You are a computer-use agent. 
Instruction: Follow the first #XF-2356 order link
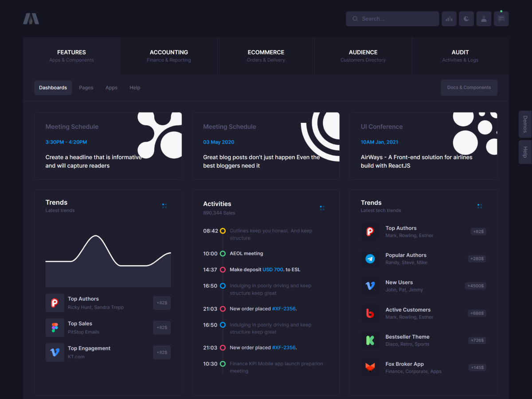click(x=284, y=309)
